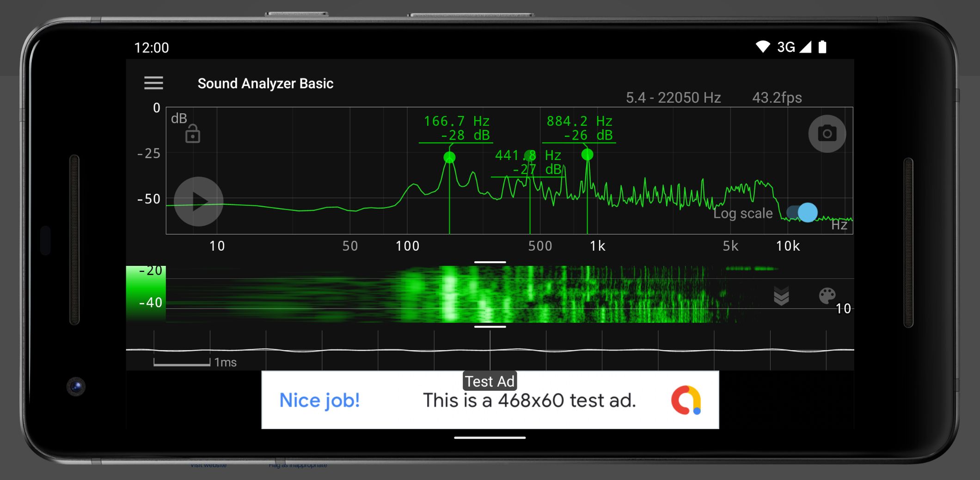The height and width of the screenshot is (480, 980).
Task: Click the 43.2fps frame rate readout
Action: (777, 98)
